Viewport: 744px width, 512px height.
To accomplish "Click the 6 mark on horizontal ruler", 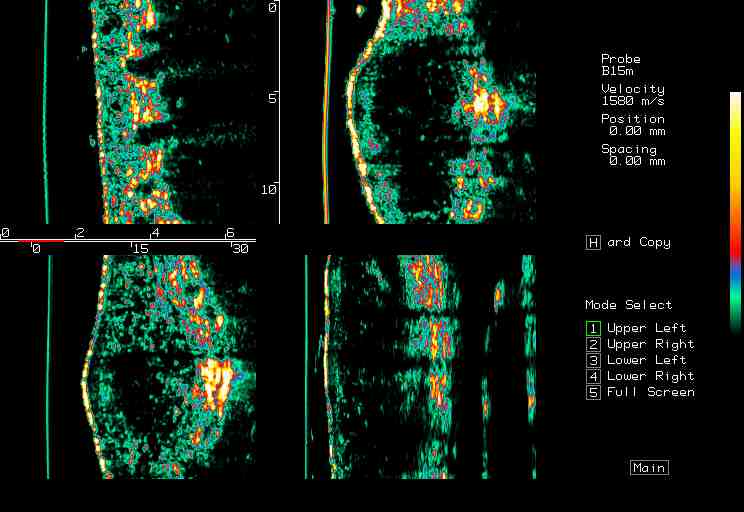I will (230, 233).
